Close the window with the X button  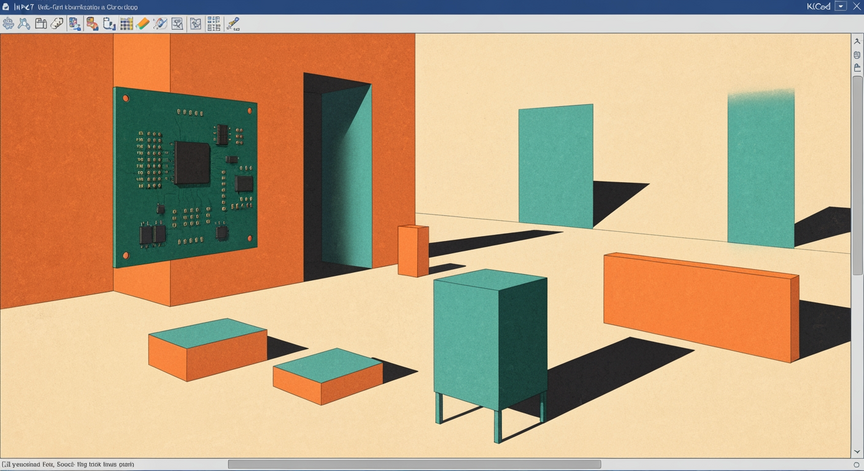856,6
